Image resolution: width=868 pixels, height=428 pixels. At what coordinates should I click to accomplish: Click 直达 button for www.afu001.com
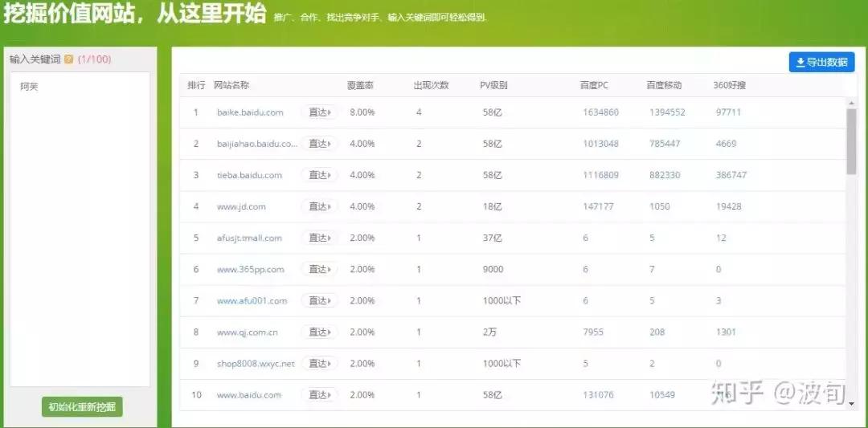[319, 301]
